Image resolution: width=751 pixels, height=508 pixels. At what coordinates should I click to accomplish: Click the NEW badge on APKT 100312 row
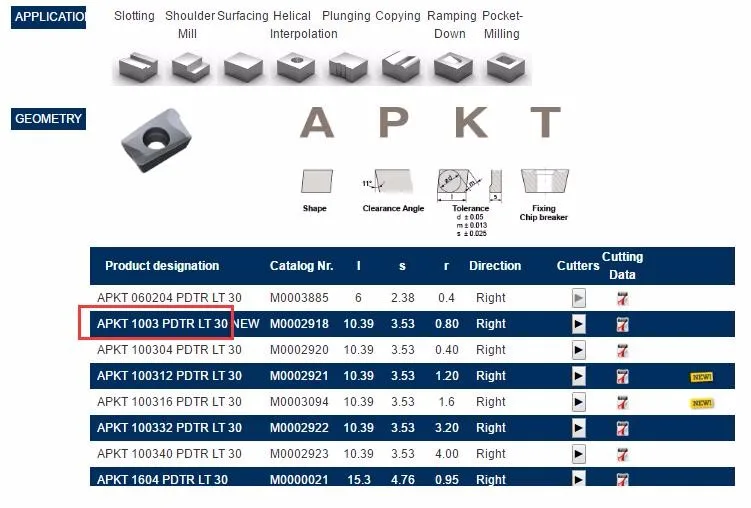(x=702, y=377)
